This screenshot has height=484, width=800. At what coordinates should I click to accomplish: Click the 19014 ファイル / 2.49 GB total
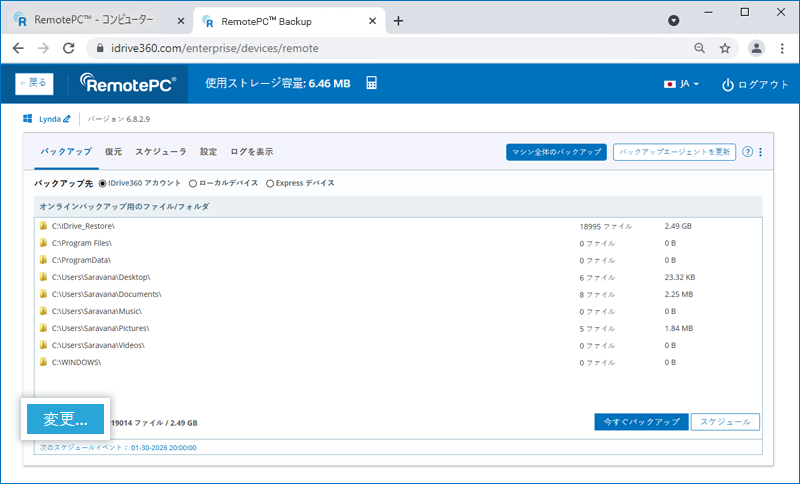coord(154,423)
